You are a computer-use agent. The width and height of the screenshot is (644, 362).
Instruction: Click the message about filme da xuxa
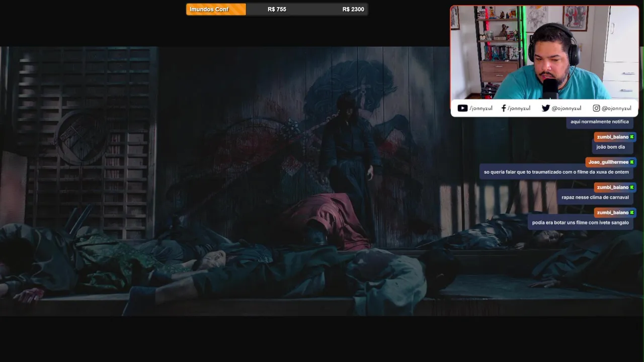pyautogui.click(x=556, y=172)
